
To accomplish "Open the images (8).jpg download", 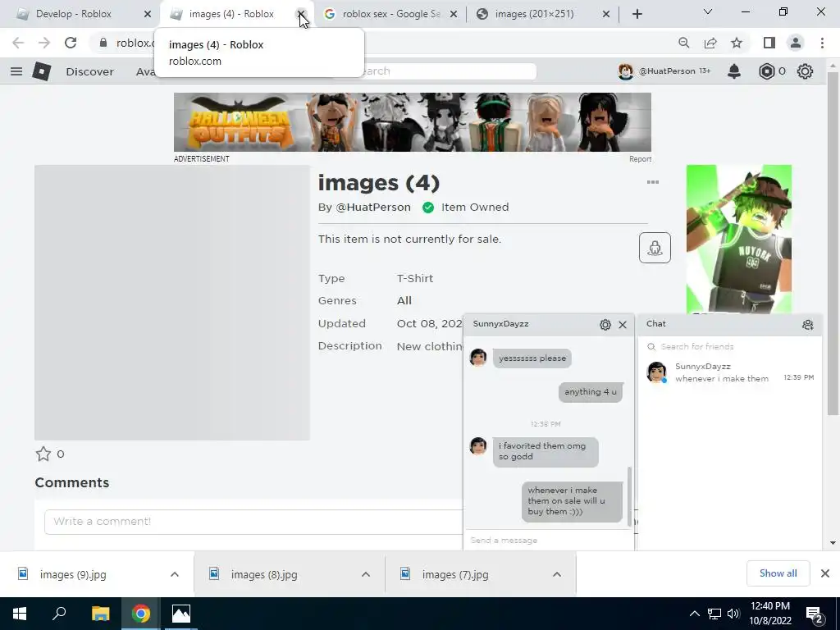I will [x=264, y=575].
